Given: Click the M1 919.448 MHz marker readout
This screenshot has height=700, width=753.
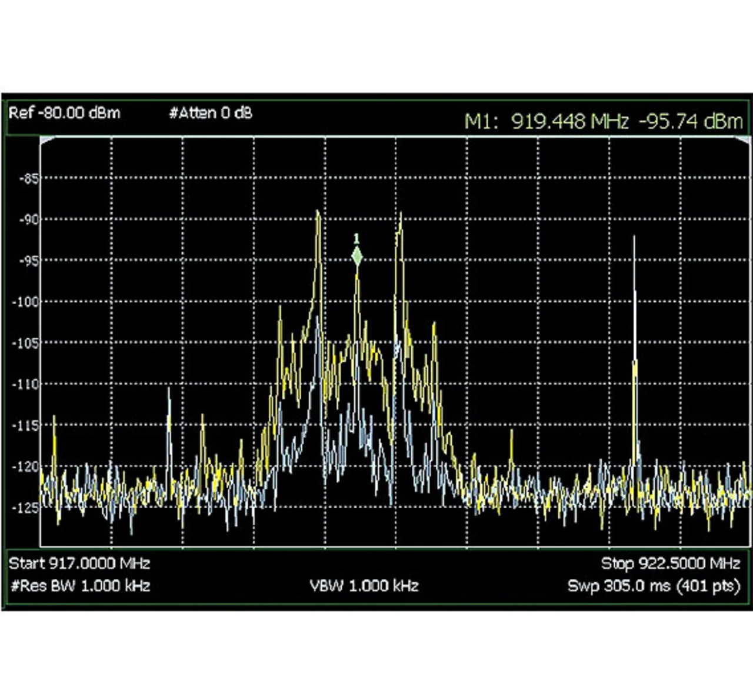Looking at the screenshot, I should [603, 121].
